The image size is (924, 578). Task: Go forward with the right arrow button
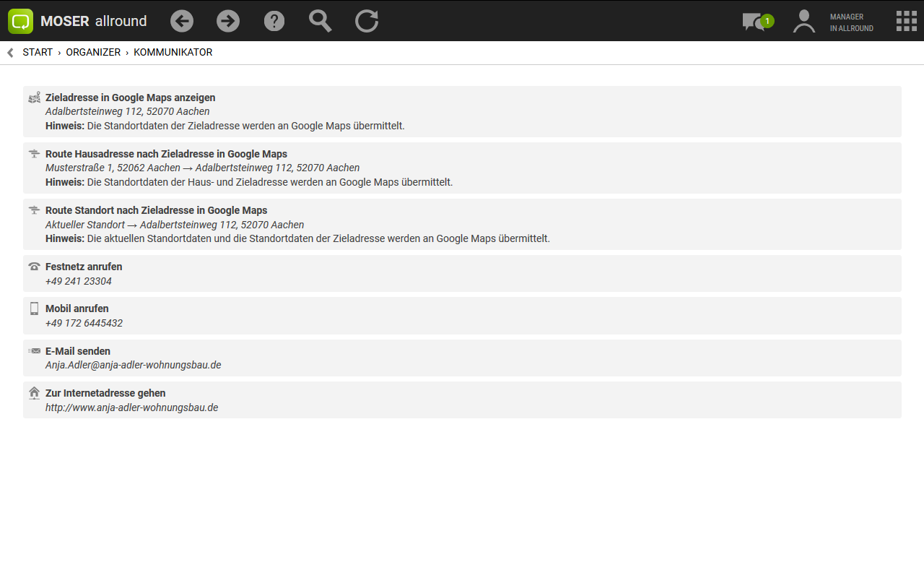[x=228, y=21]
